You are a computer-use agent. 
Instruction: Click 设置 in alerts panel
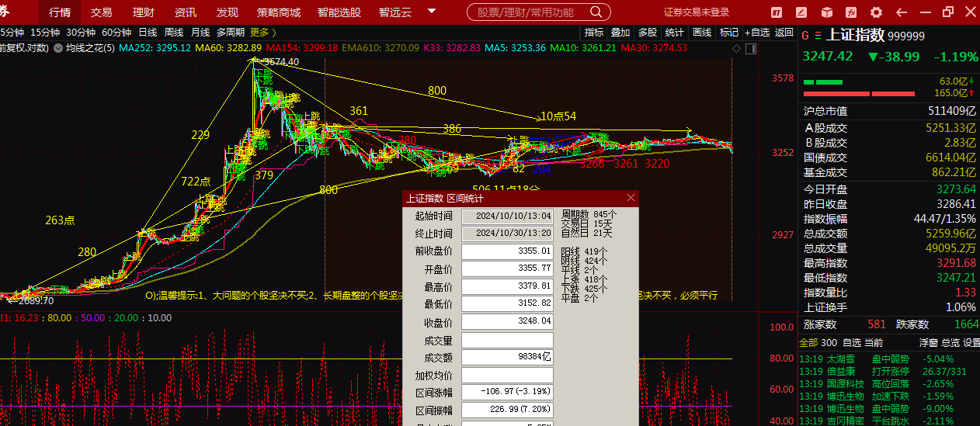coord(971,342)
